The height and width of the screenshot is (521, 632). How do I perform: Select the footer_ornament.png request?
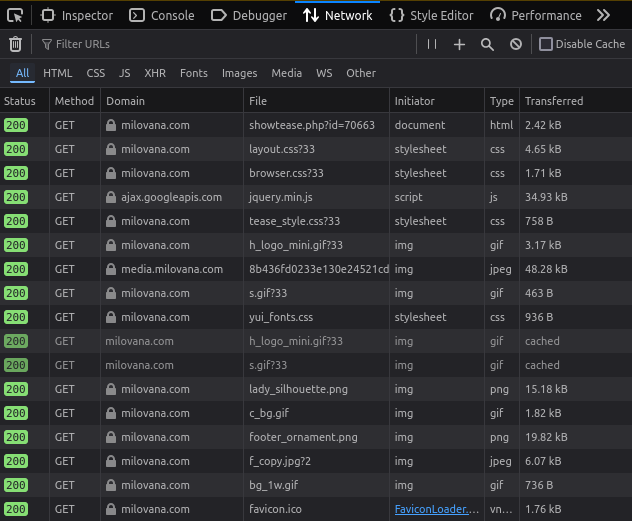(316, 437)
